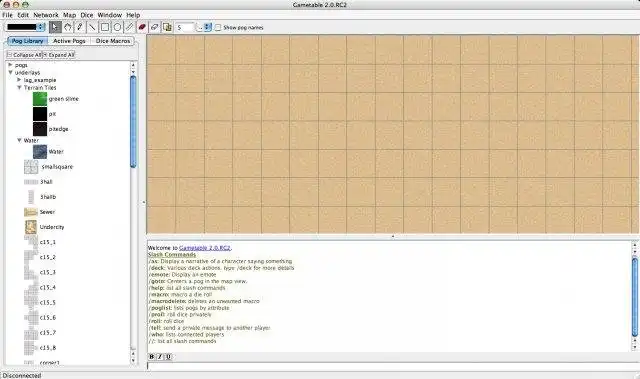Image resolution: width=640 pixels, height=379 pixels.
Task: Select the 3hall underlay thumbnail
Action: point(31,182)
